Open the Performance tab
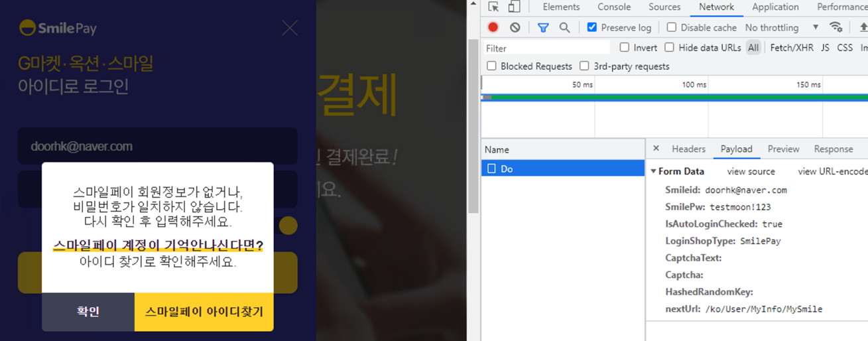This screenshot has width=868, height=341. pyautogui.click(x=842, y=7)
